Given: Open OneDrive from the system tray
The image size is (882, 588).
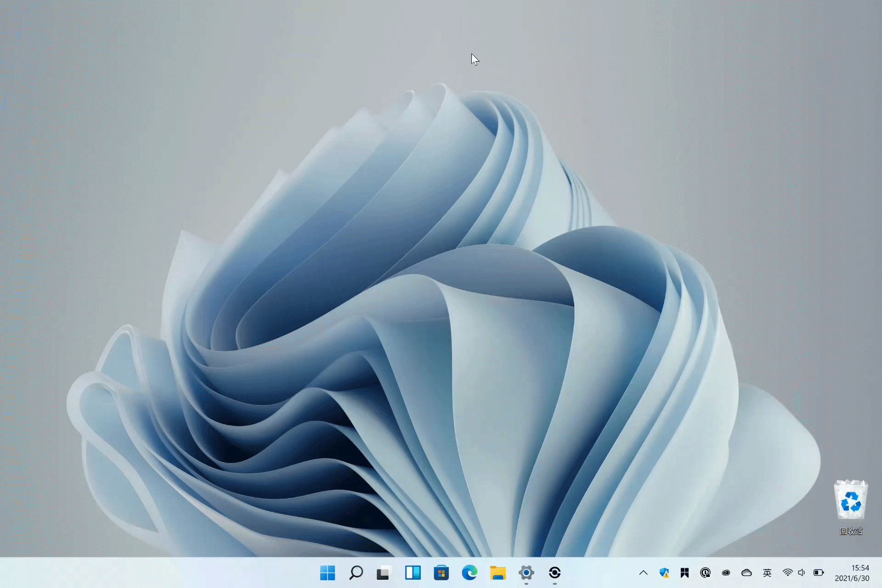Looking at the screenshot, I should (x=746, y=573).
